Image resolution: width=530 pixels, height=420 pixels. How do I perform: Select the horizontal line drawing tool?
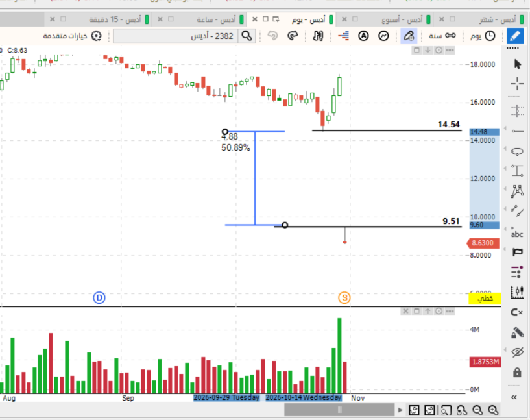pos(517,131)
